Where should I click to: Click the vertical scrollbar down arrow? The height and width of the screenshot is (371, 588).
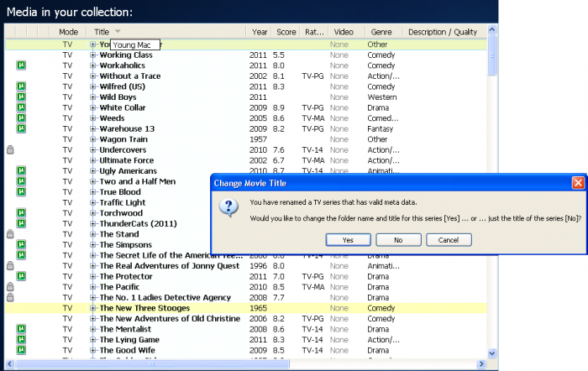[x=492, y=353]
